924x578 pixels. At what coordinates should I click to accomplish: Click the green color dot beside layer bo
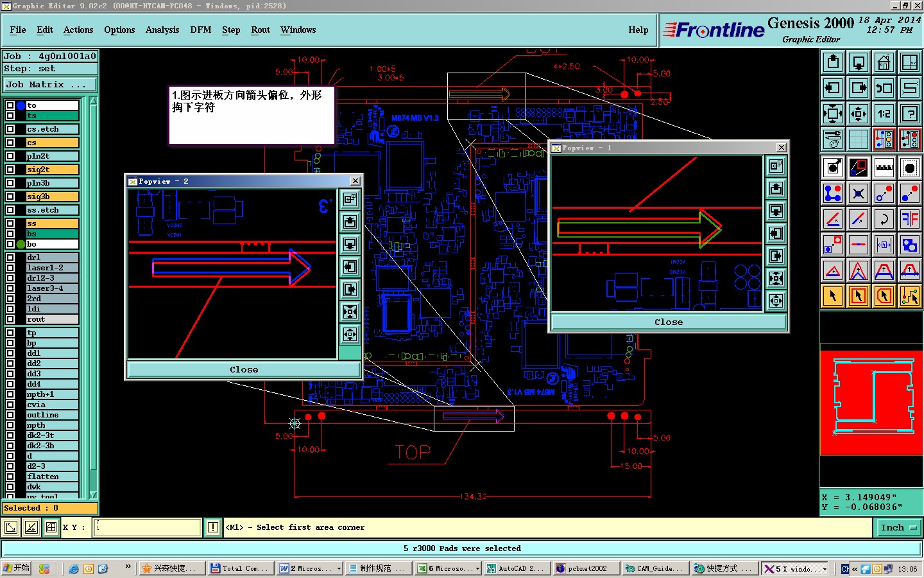tap(21, 244)
